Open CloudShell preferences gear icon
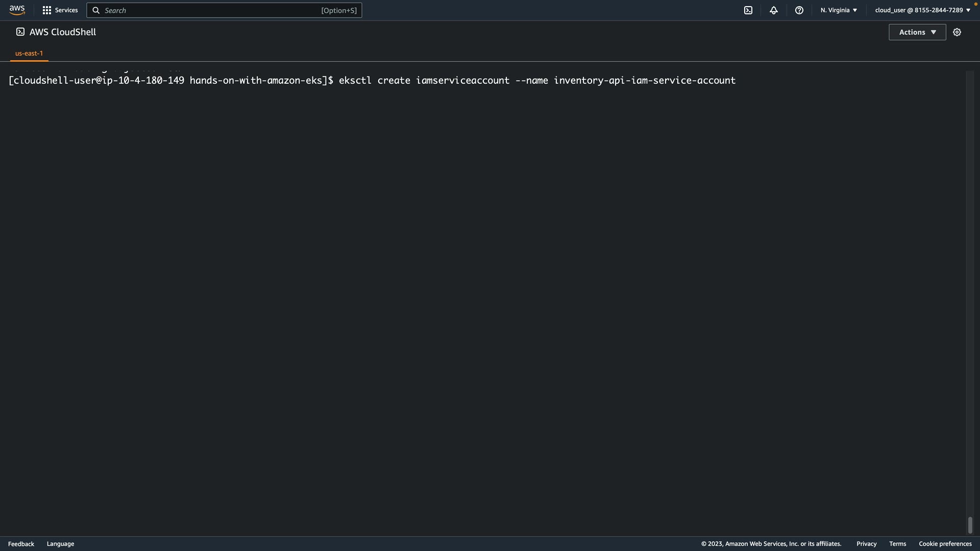 [x=957, y=32]
